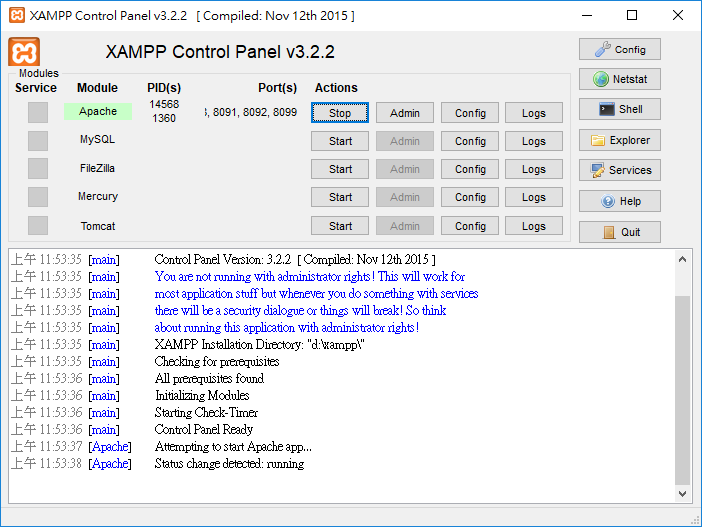Open Mercury Config options
This screenshot has height=527, width=702.
tap(470, 197)
